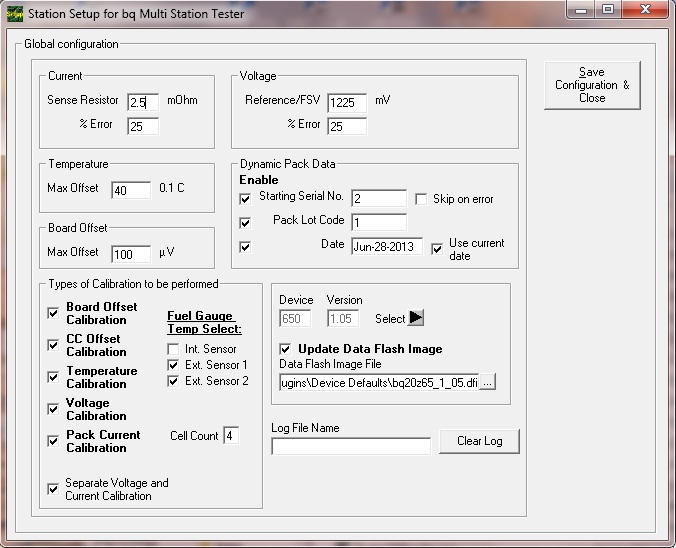This screenshot has height=548, width=676.
Task: Click the Current % Error field
Action: click(x=143, y=126)
